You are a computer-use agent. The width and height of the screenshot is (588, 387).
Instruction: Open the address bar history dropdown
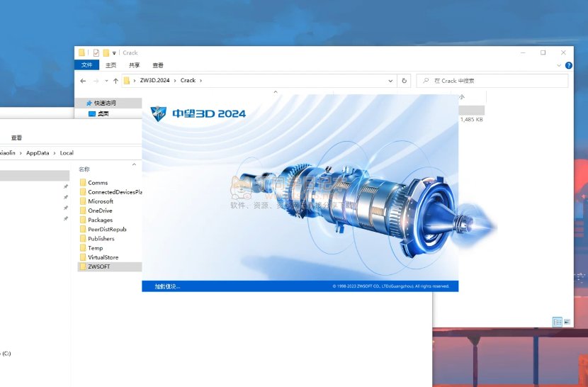tap(390, 81)
